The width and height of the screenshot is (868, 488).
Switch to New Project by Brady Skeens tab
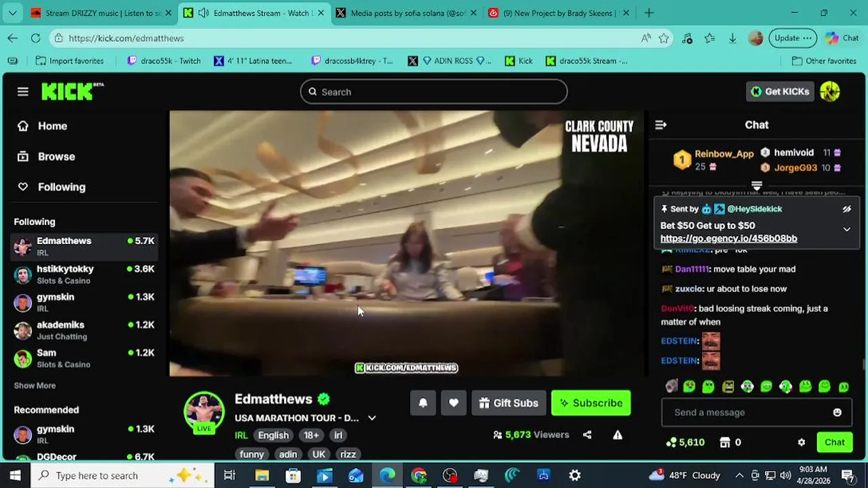point(559,13)
